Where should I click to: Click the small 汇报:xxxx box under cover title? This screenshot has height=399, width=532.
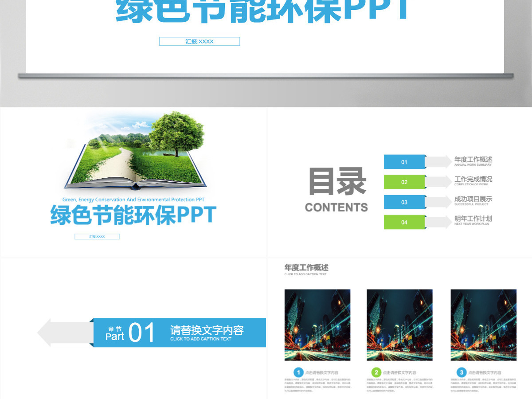coord(97,237)
